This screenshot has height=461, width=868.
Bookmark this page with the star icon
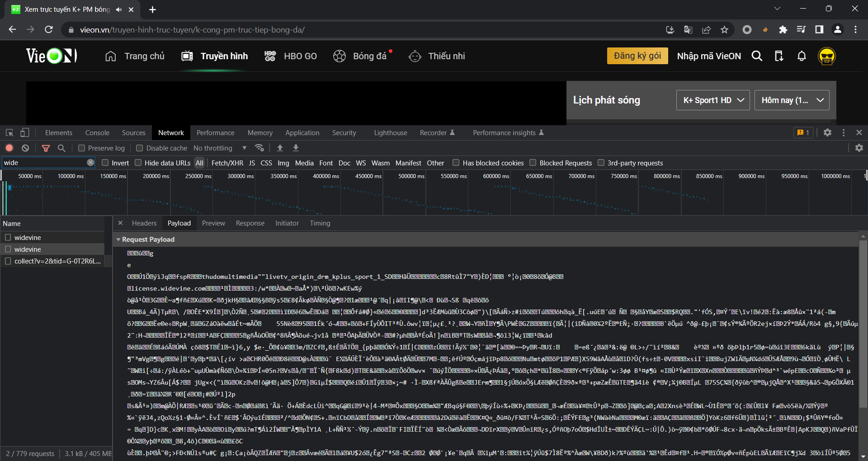click(x=725, y=29)
